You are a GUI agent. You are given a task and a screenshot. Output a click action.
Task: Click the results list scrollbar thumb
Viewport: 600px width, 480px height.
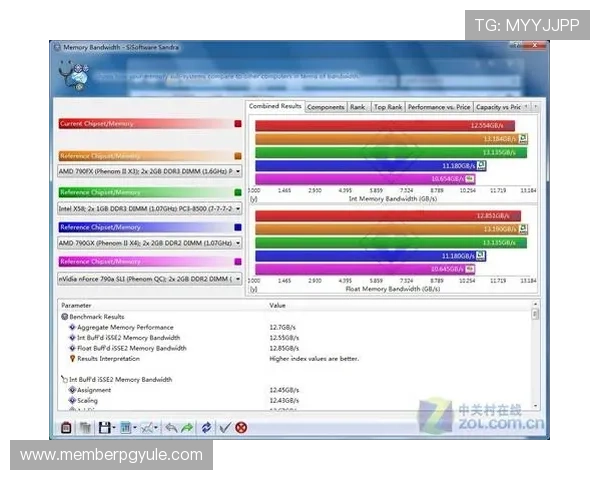(x=535, y=315)
